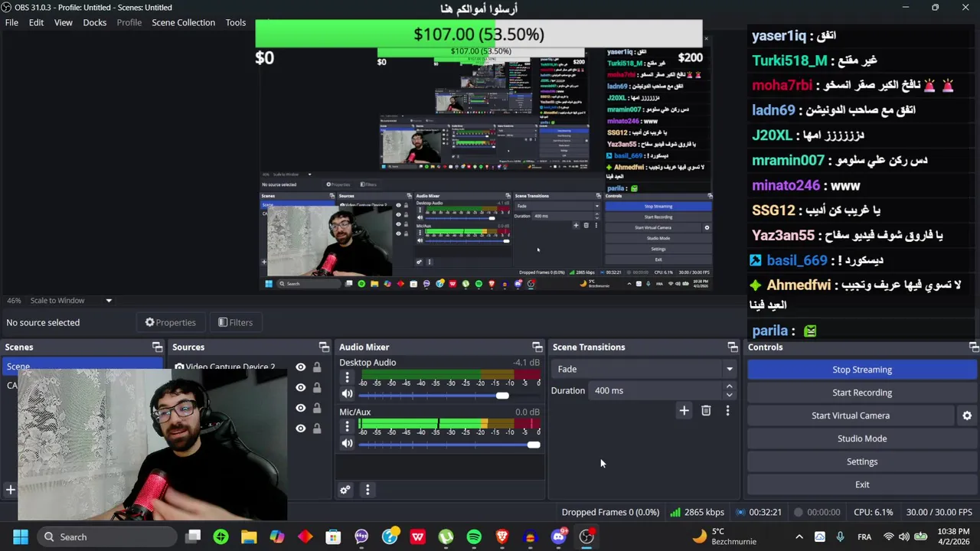Click the microphone icon in the system tray
This screenshot has width=980, height=551.
click(840, 537)
